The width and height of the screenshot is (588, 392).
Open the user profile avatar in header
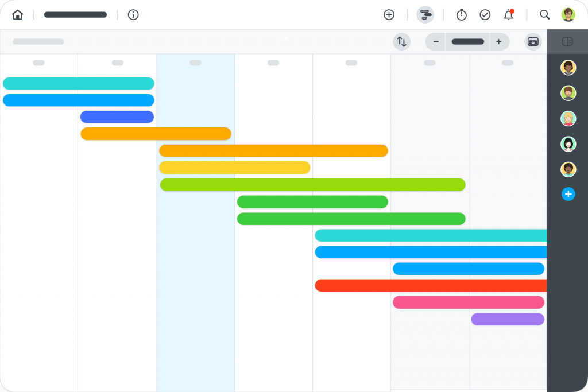(568, 15)
